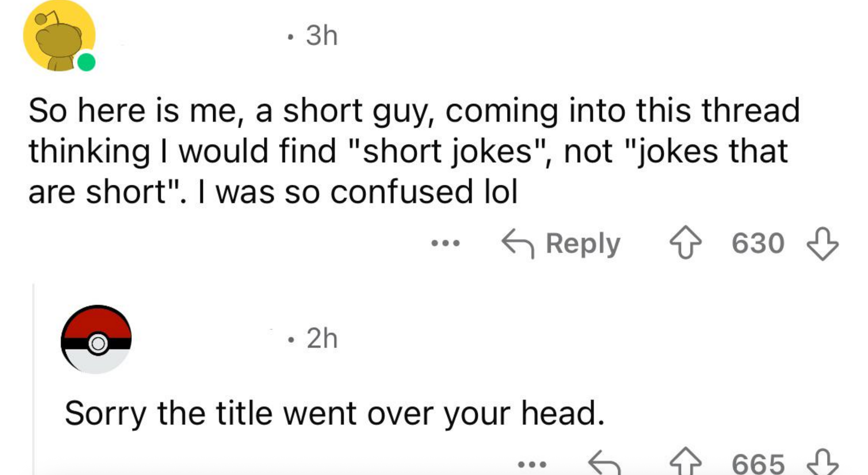Upvote the 'went over your head' reply
Image resolution: width=868 pixels, height=475 pixels.
[x=685, y=463]
